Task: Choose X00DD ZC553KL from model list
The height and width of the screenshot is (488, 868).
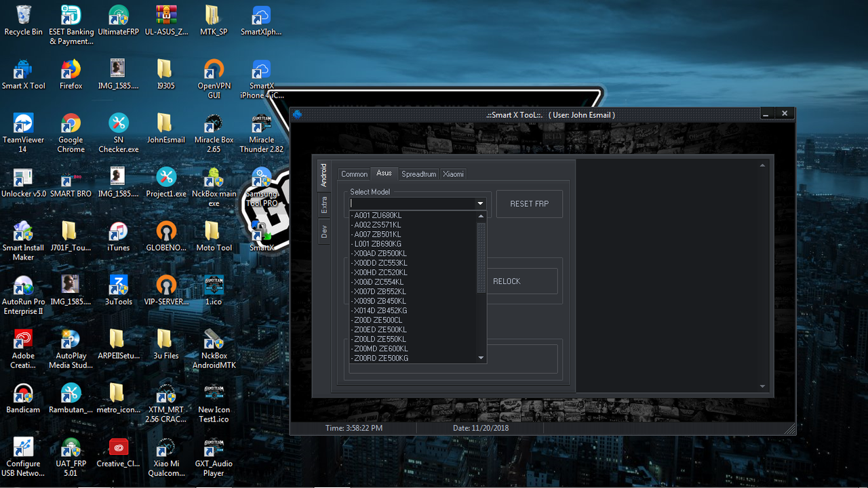Action: click(413, 263)
